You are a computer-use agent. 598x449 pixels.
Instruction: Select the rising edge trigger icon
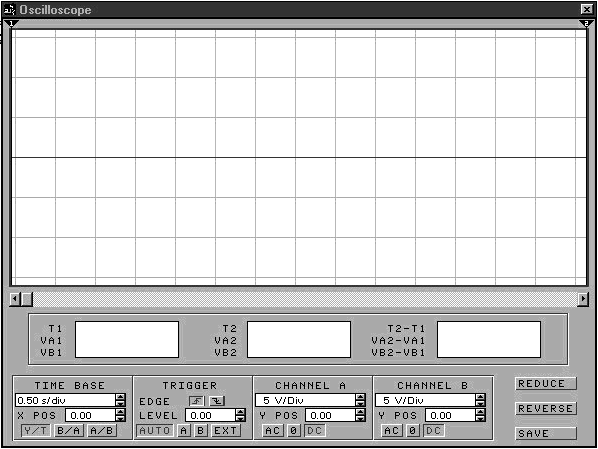coord(197,401)
